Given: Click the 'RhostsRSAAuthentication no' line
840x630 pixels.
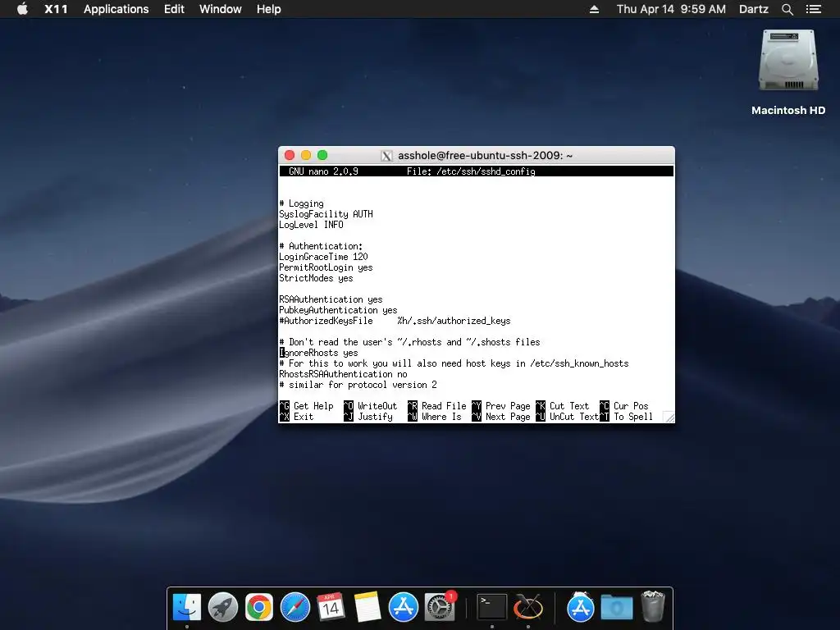Looking at the screenshot, I should click(343, 374).
